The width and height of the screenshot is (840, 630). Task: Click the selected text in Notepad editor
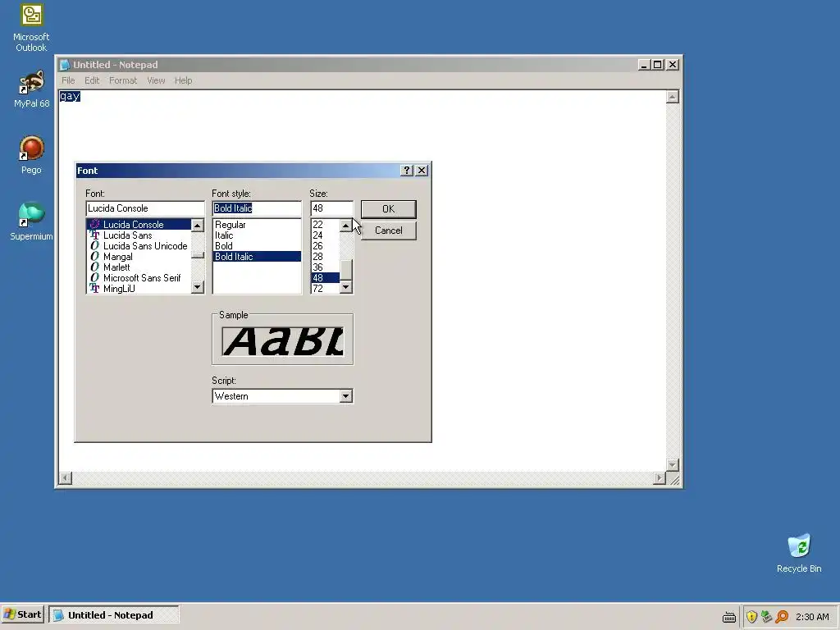[x=70, y=96]
